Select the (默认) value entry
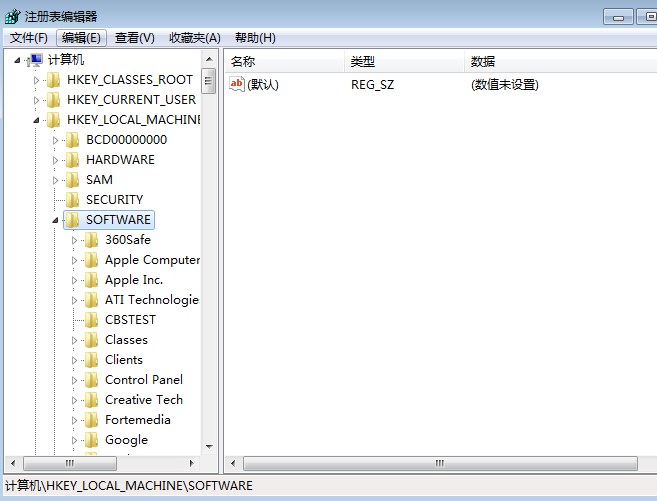 click(x=263, y=85)
